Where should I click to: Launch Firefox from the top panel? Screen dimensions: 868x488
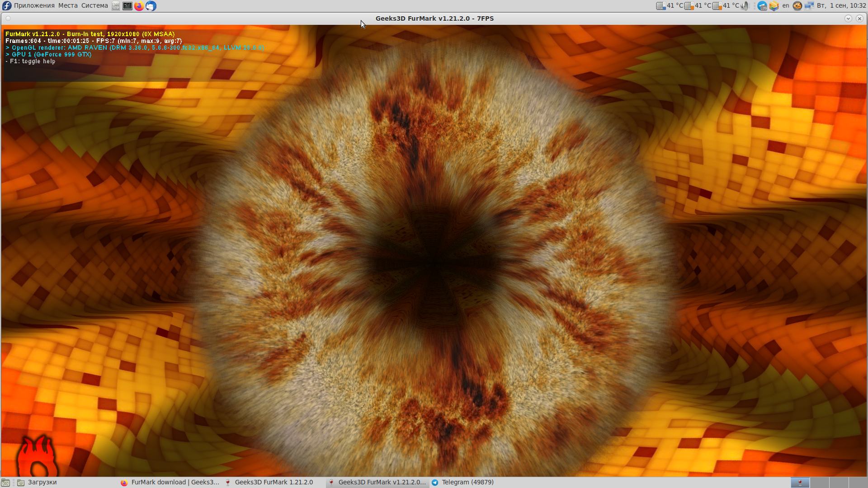139,6
